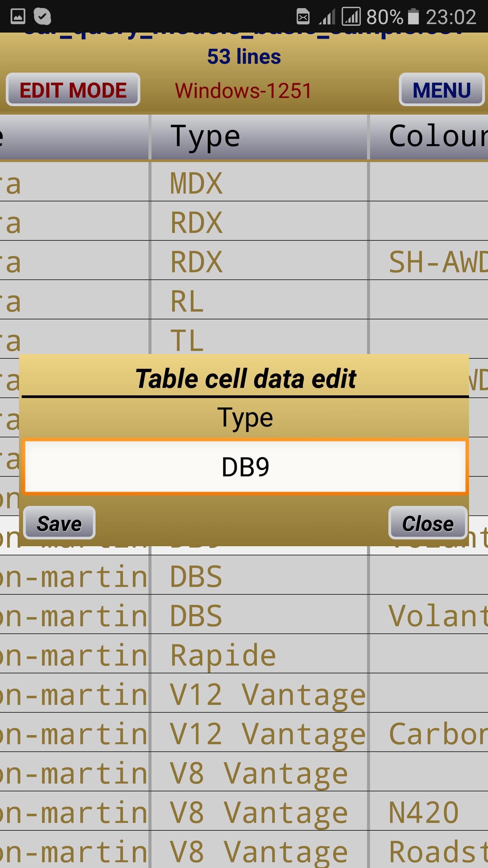
Task: Tap the battery icon in status bar
Action: (413, 17)
